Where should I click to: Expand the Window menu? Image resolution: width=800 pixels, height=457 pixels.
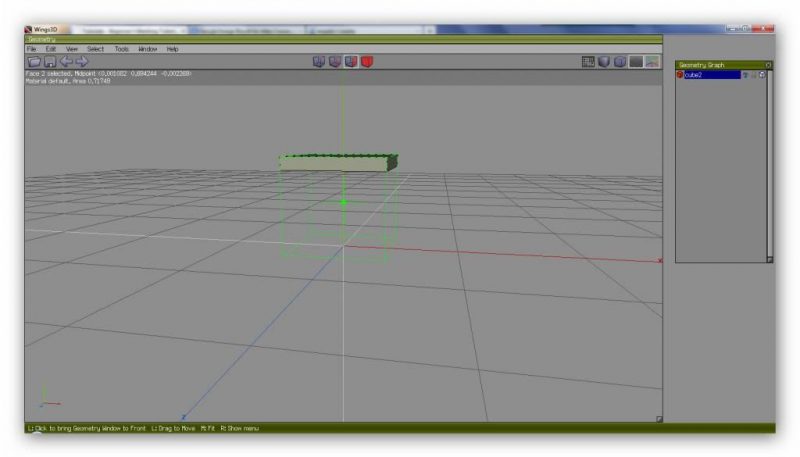click(147, 48)
